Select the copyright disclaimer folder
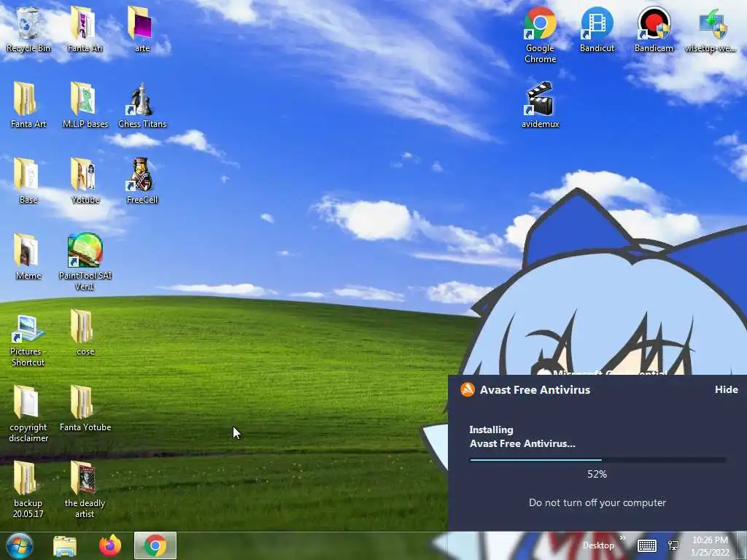747x560 pixels. coord(28,413)
